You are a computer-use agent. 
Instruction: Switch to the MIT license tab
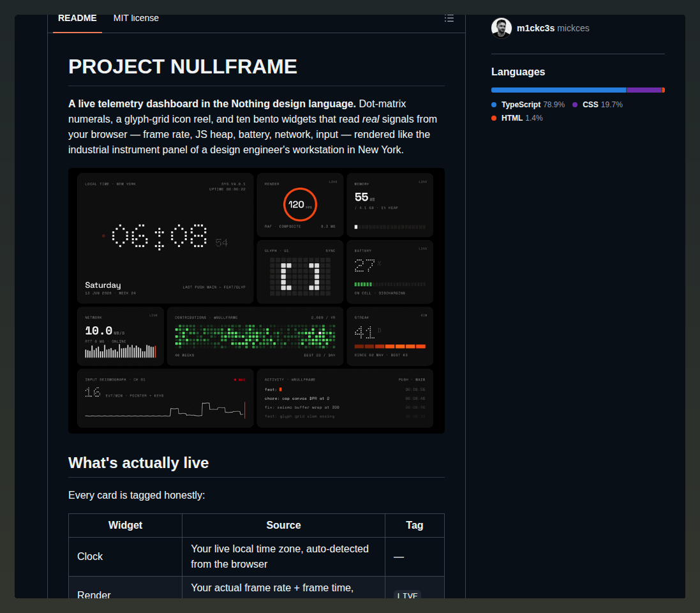pyautogui.click(x=136, y=19)
